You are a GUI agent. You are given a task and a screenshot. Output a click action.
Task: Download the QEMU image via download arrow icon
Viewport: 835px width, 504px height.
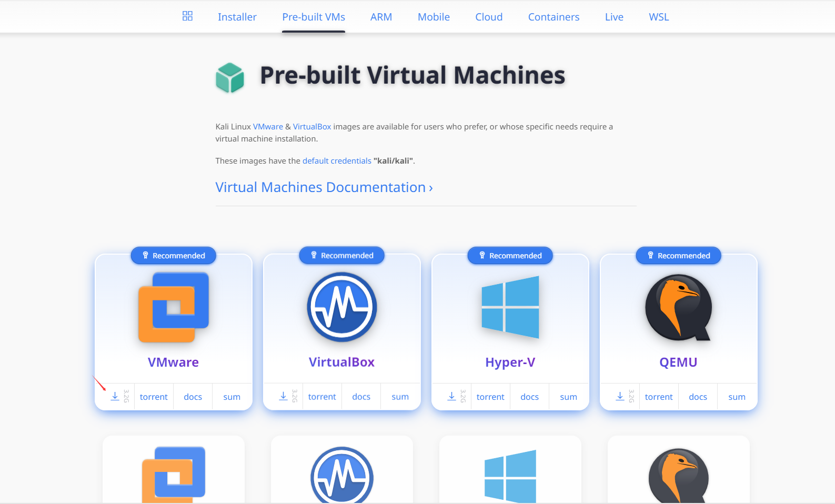[620, 396]
